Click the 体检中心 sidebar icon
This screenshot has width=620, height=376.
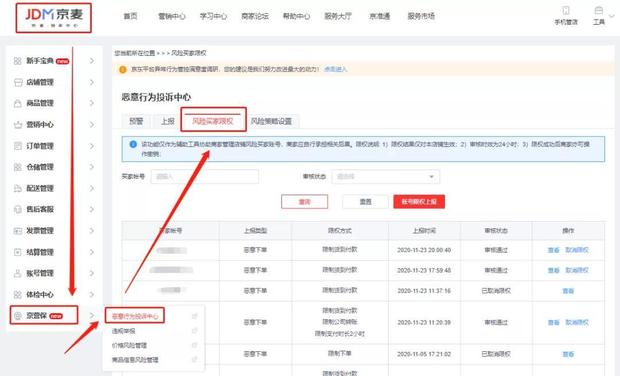click(x=17, y=295)
